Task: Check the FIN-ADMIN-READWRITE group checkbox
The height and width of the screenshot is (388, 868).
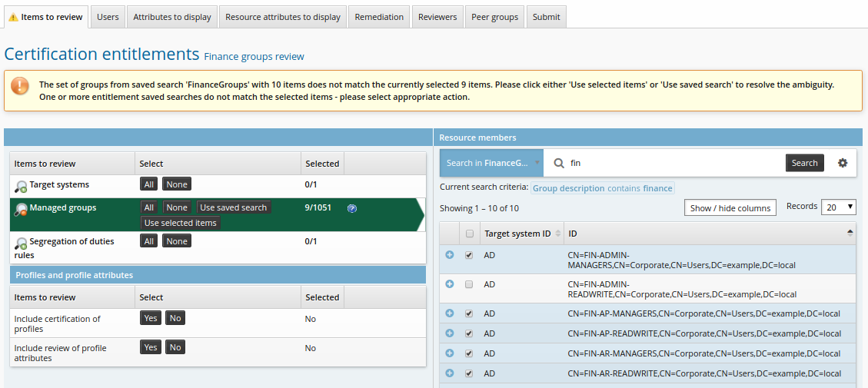Action: [x=469, y=284]
